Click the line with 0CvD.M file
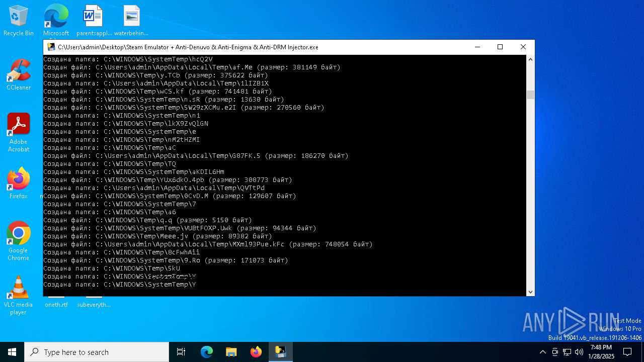 pos(170,196)
